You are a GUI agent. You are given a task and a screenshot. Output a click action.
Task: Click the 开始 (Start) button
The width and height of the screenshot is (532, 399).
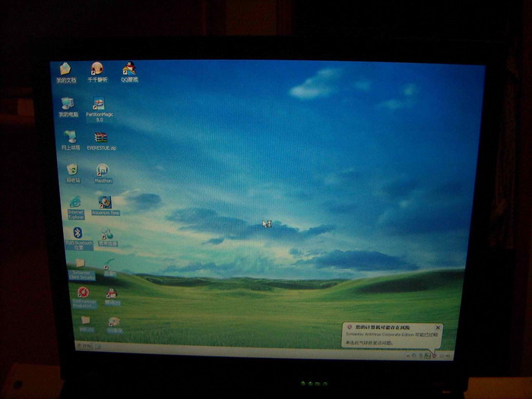85,347
